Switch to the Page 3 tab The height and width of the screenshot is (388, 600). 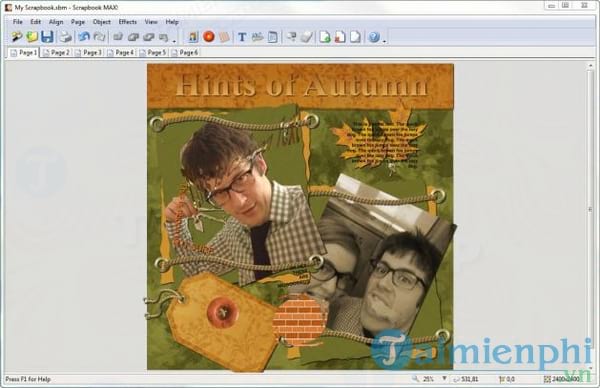[88, 53]
